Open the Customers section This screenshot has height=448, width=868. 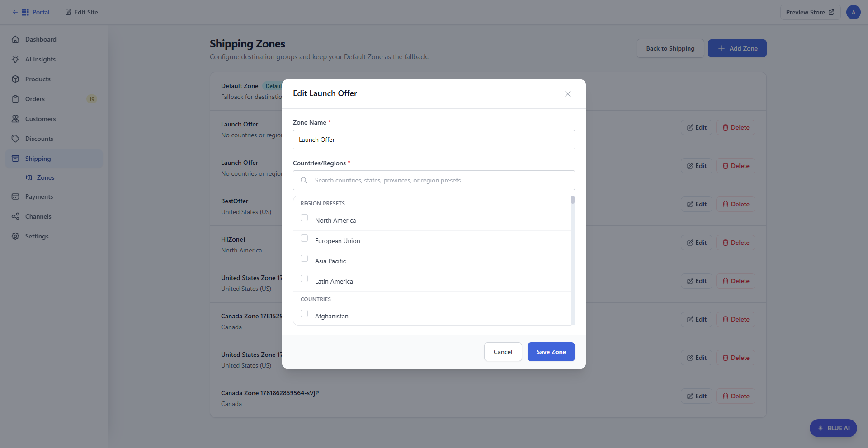[x=54, y=119]
